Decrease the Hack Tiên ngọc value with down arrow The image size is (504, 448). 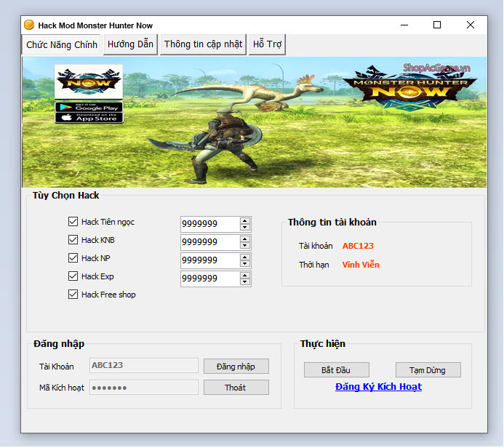click(245, 227)
